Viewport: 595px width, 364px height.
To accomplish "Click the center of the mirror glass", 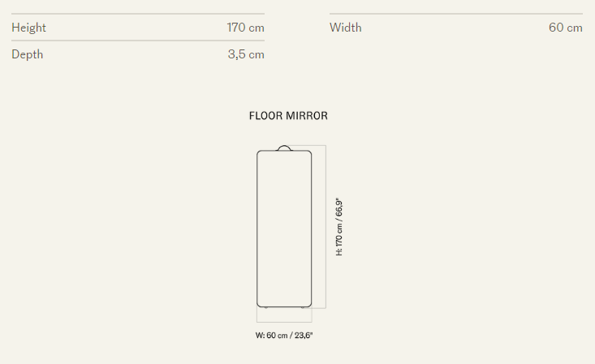I will coord(284,229).
